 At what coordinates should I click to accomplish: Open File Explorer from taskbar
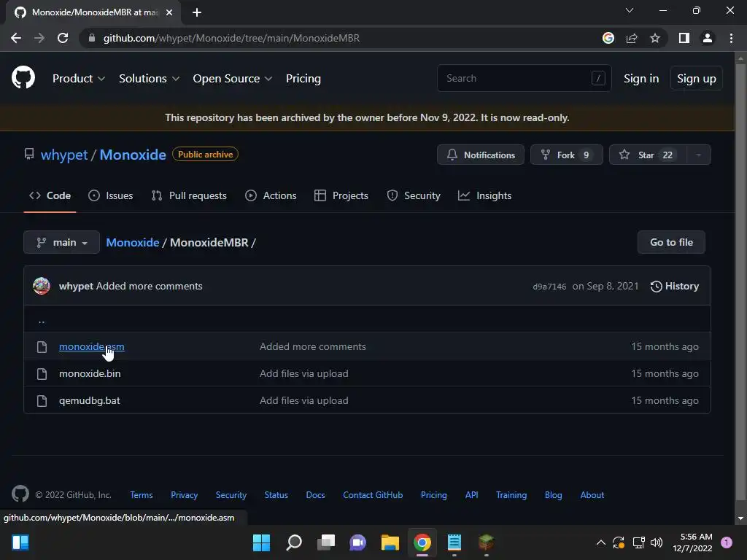(x=390, y=542)
